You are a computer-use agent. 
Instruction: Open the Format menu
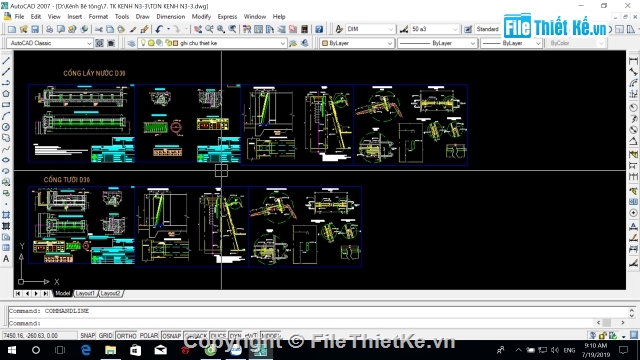pos(98,17)
